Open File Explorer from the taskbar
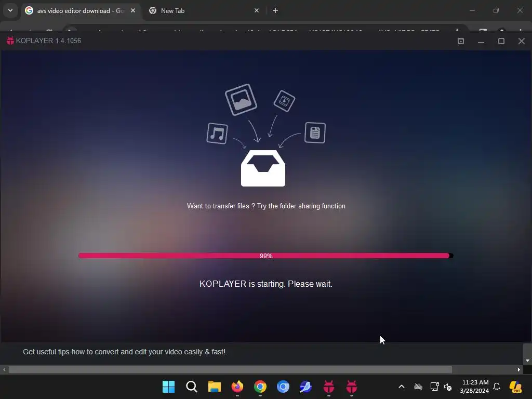The image size is (532, 399). (215, 387)
